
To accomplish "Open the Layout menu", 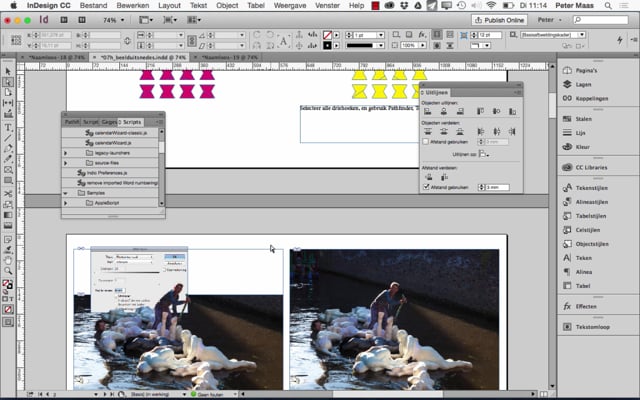I will (169, 6).
